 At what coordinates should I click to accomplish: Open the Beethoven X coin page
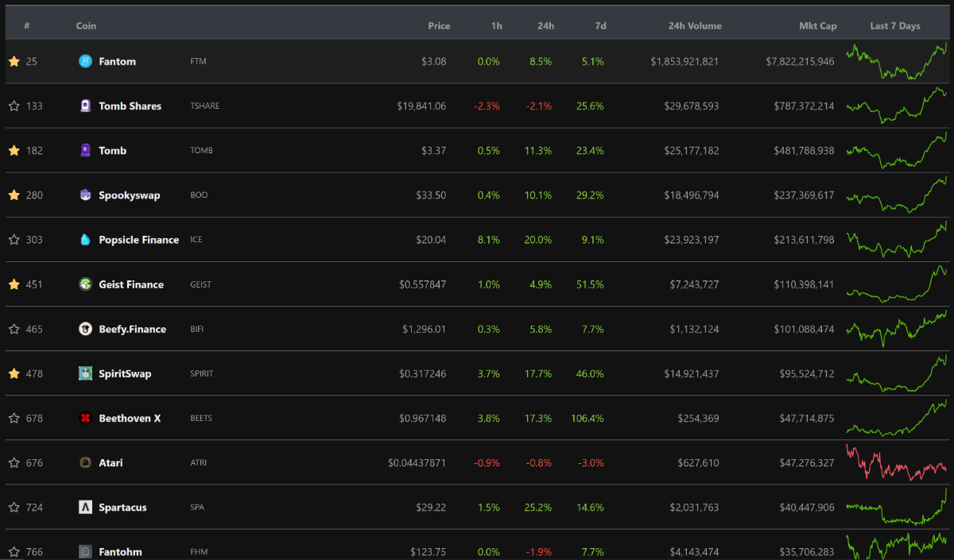pyautogui.click(x=130, y=418)
